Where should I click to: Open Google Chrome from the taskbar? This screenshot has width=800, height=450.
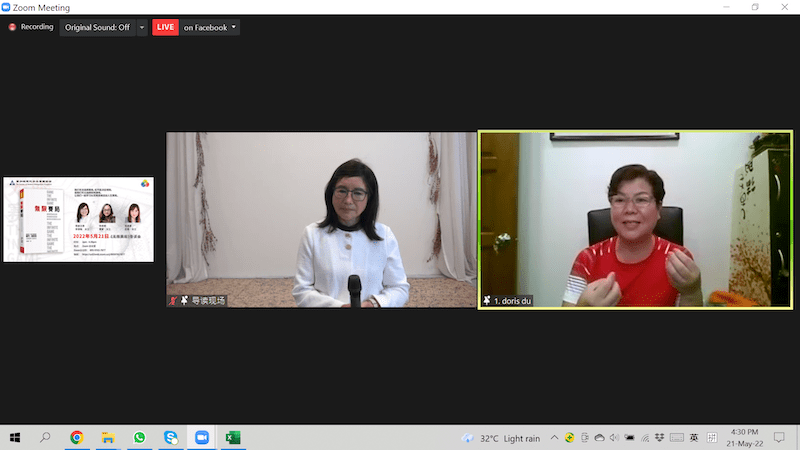[77, 438]
